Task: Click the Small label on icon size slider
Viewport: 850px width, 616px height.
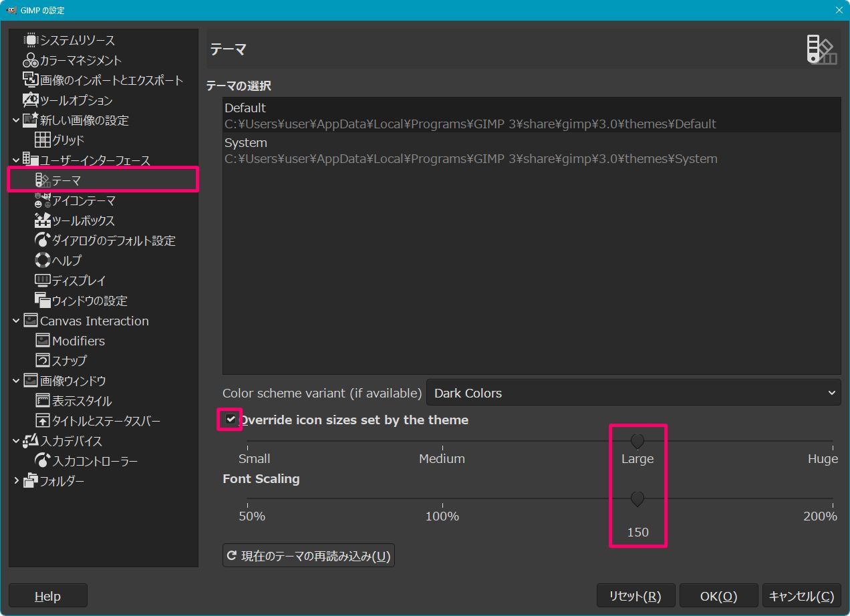Action: (255, 459)
